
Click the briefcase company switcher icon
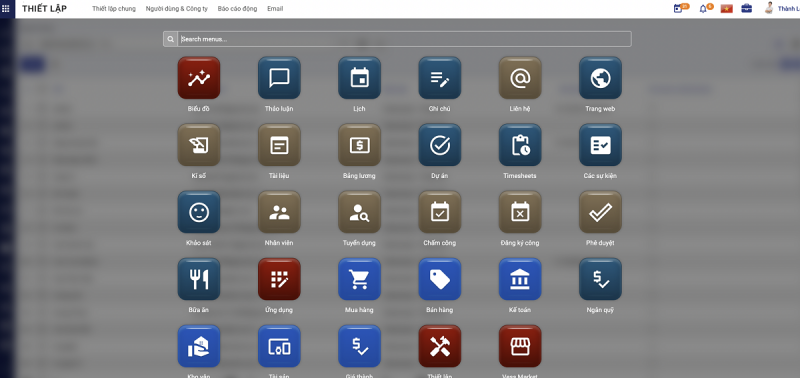[x=746, y=8]
